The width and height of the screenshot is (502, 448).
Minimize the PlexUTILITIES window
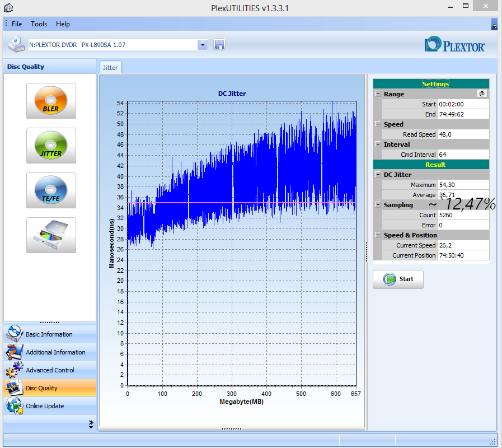point(451,7)
